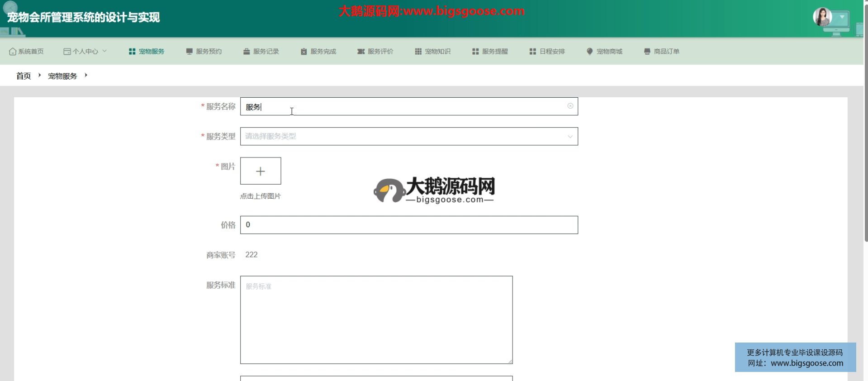Click the 服务记录 briefcase icon
This screenshot has height=381, width=868.
247,52
